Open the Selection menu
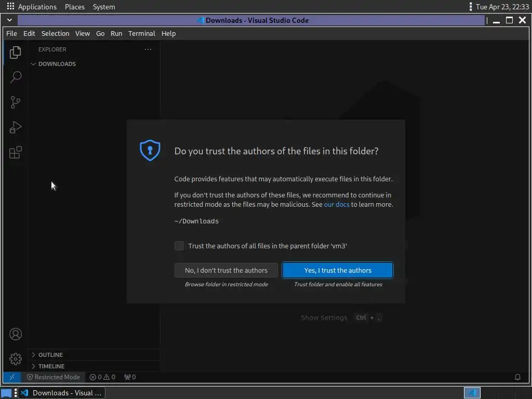 (x=55, y=33)
